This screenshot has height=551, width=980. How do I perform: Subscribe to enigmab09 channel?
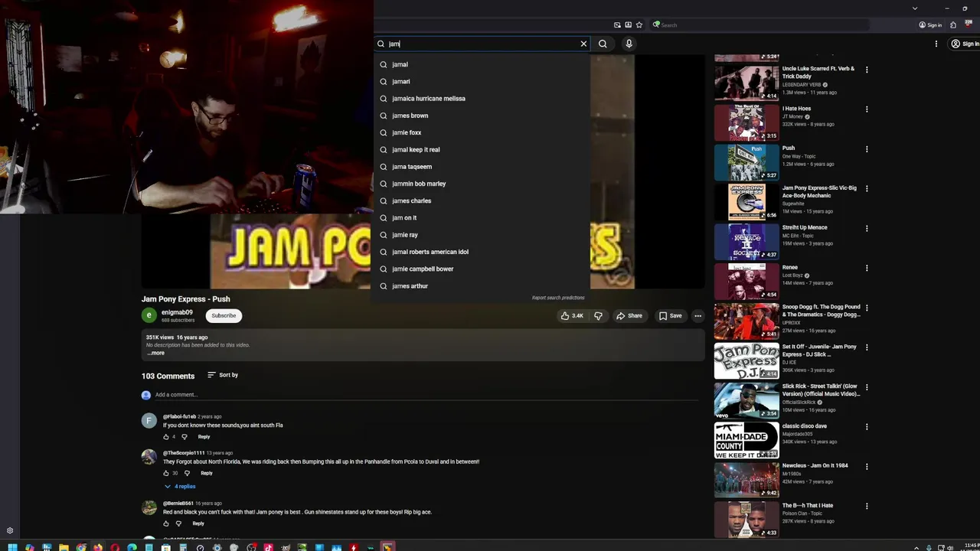[224, 315]
